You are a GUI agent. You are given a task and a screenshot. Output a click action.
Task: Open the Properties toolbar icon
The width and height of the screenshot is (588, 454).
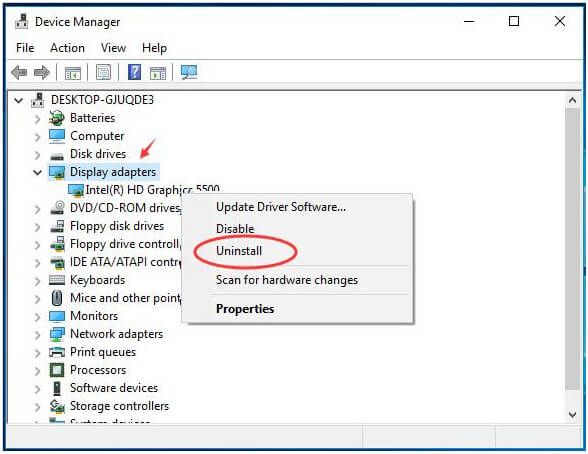[104, 72]
